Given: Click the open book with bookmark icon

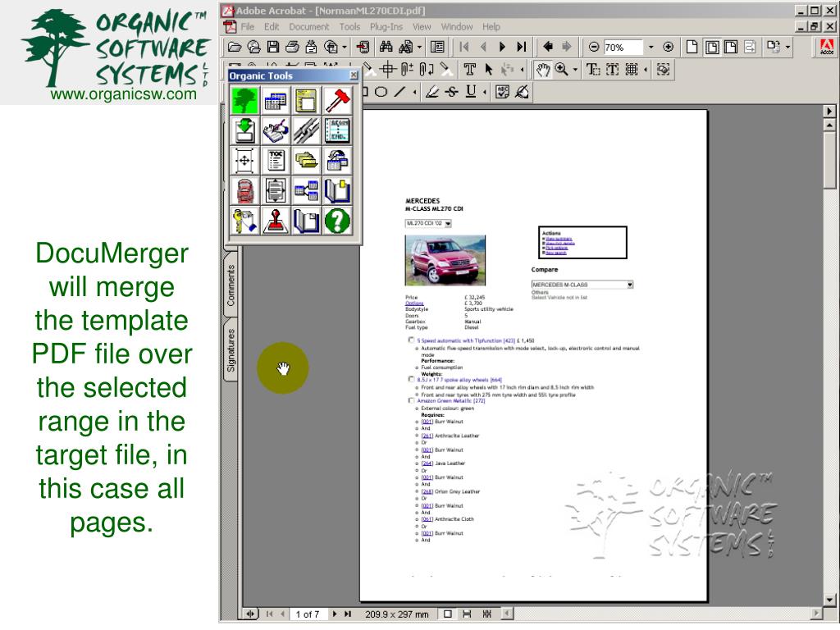Looking at the screenshot, I should [x=337, y=190].
